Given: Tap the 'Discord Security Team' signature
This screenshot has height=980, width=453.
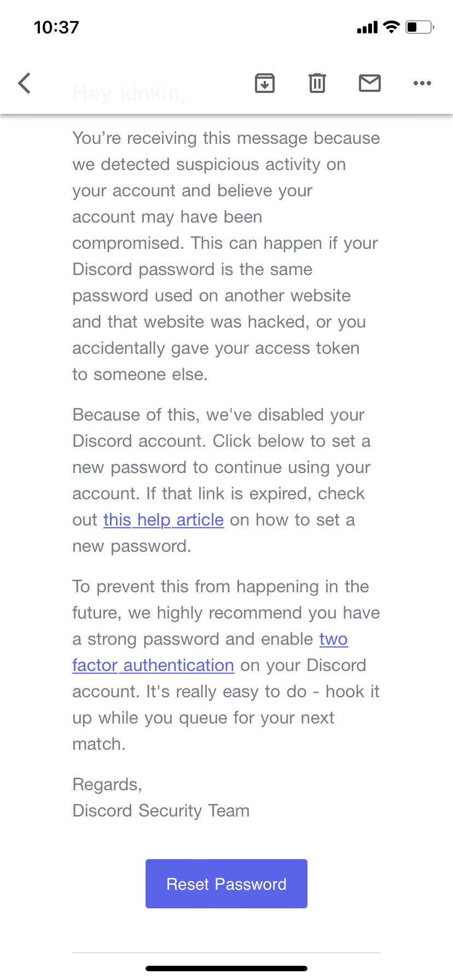Looking at the screenshot, I should (x=161, y=810).
